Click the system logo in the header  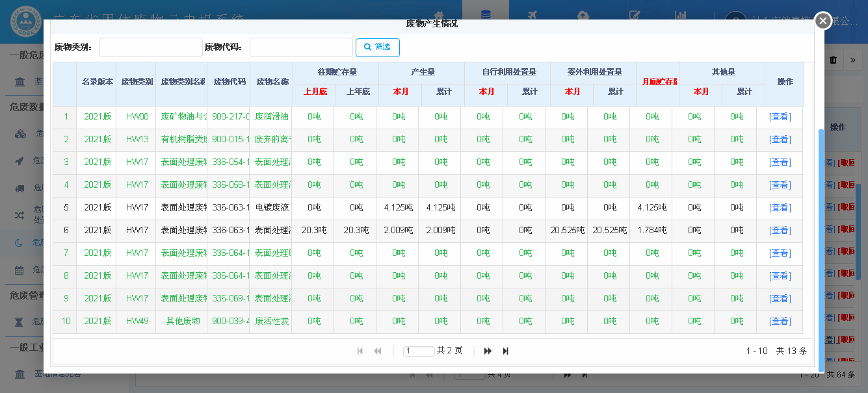point(25,21)
